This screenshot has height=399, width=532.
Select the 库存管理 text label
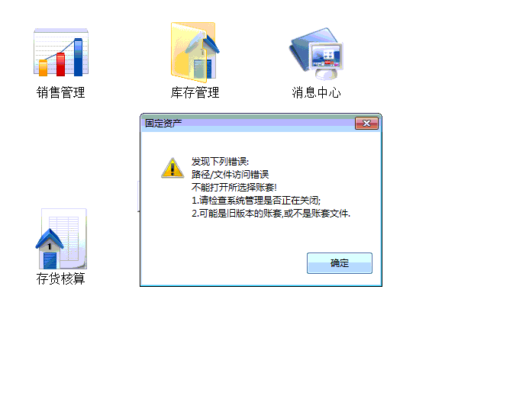point(195,92)
